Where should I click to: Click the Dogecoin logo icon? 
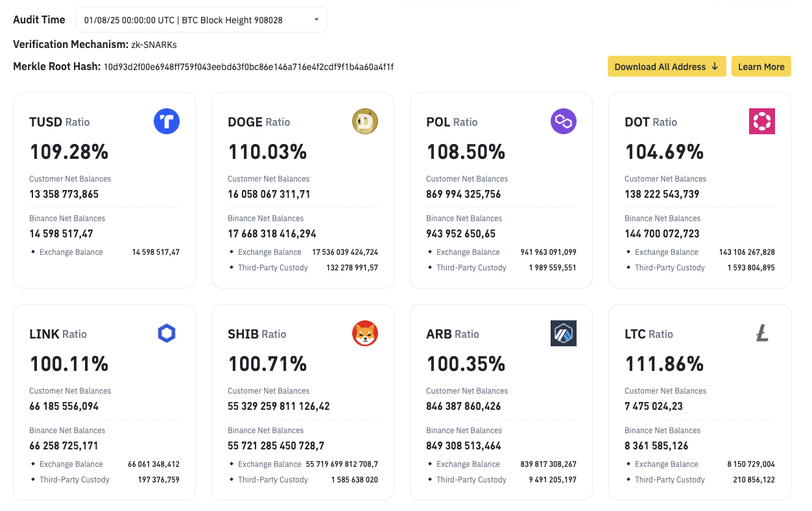pyautogui.click(x=365, y=121)
